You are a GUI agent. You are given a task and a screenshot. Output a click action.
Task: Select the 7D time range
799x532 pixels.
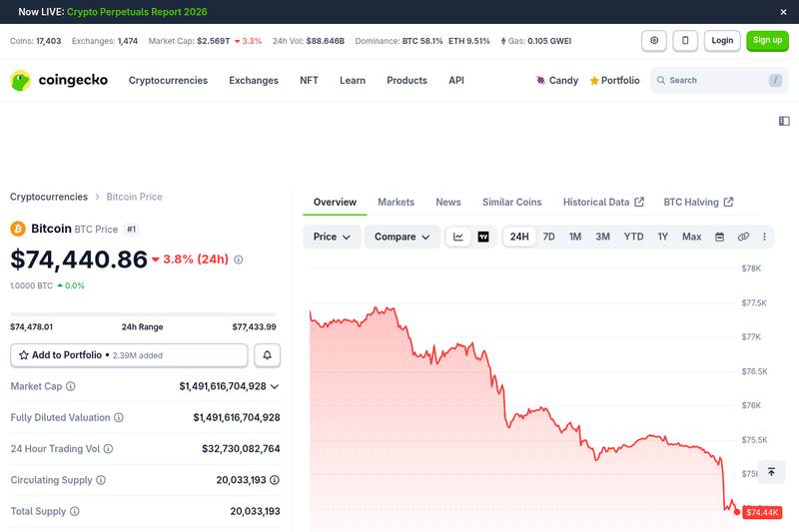tap(548, 237)
